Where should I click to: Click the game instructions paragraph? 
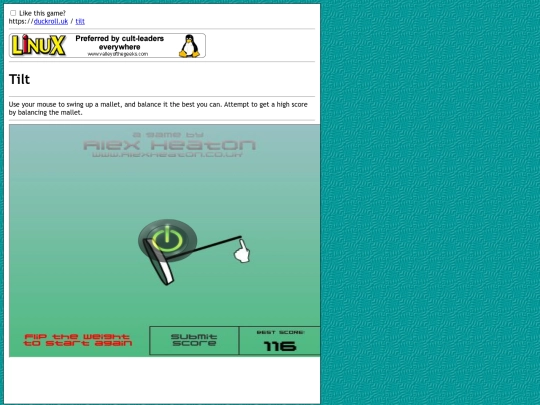(158, 108)
